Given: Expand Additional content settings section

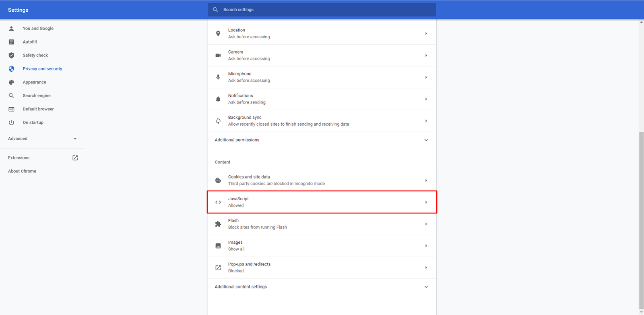Looking at the screenshot, I should click(426, 287).
